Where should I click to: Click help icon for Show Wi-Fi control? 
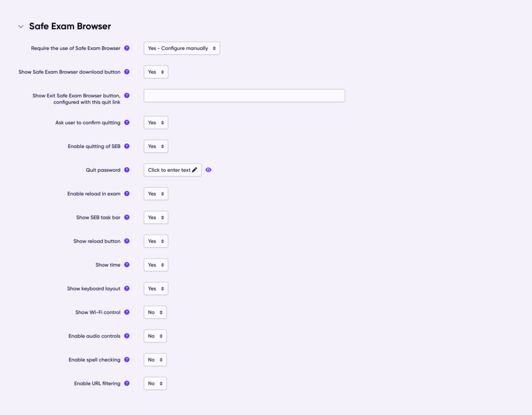click(x=127, y=313)
